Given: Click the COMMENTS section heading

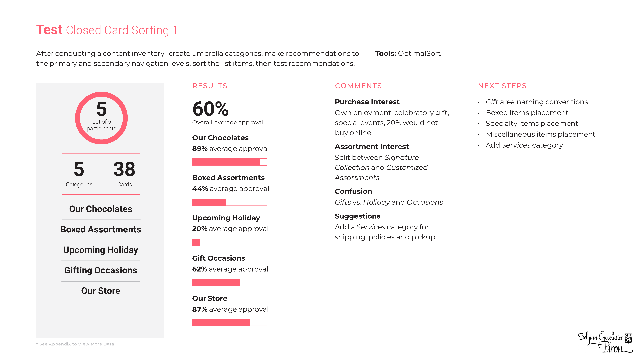Looking at the screenshot, I should pyautogui.click(x=358, y=86).
